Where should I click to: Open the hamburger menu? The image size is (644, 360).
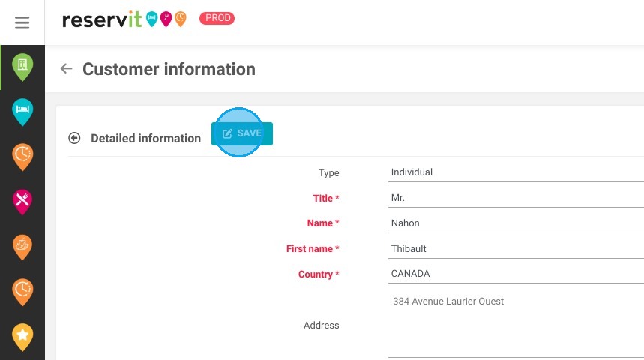coord(22,22)
